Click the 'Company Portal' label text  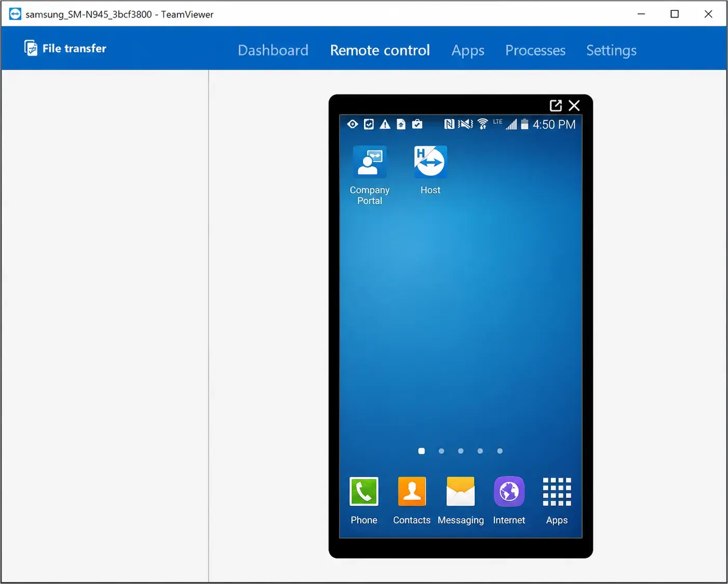click(x=370, y=196)
